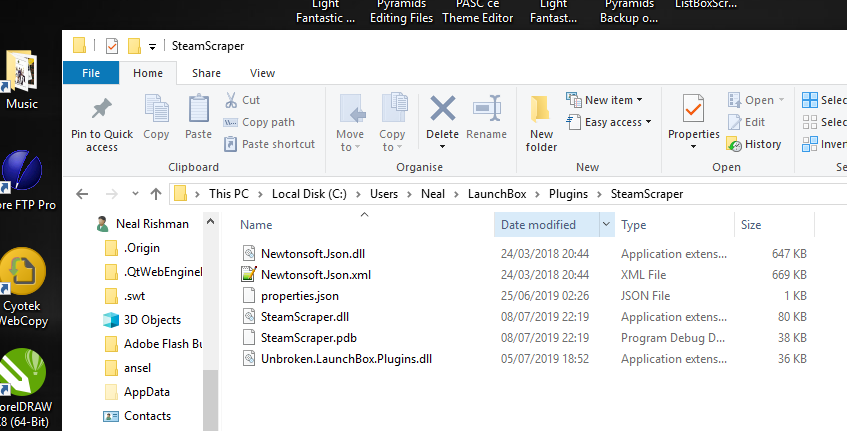This screenshot has width=847, height=431.
Task: Select Neal Rishman in navigation pane
Action: pyautogui.click(x=152, y=224)
